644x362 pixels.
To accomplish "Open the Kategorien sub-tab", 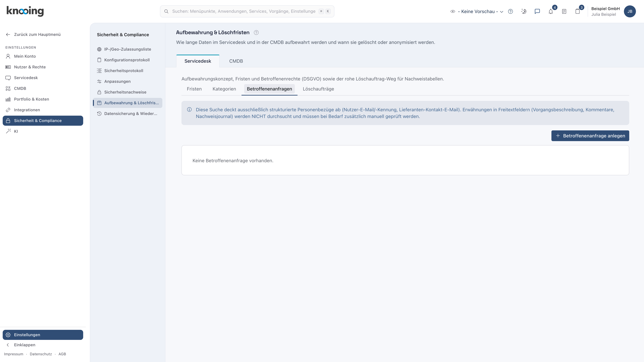I will (x=224, y=89).
